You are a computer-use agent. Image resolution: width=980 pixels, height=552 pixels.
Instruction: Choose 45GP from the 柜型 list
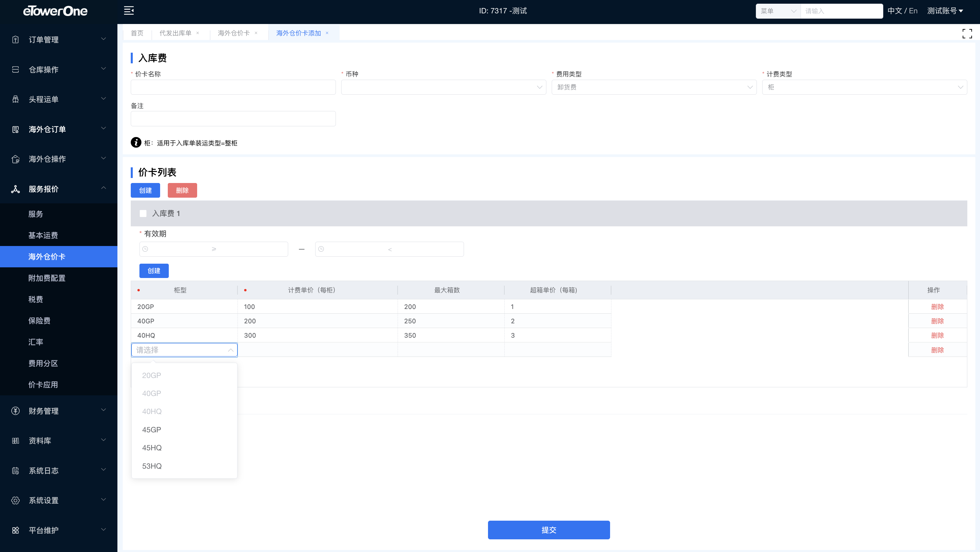tap(151, 430)
